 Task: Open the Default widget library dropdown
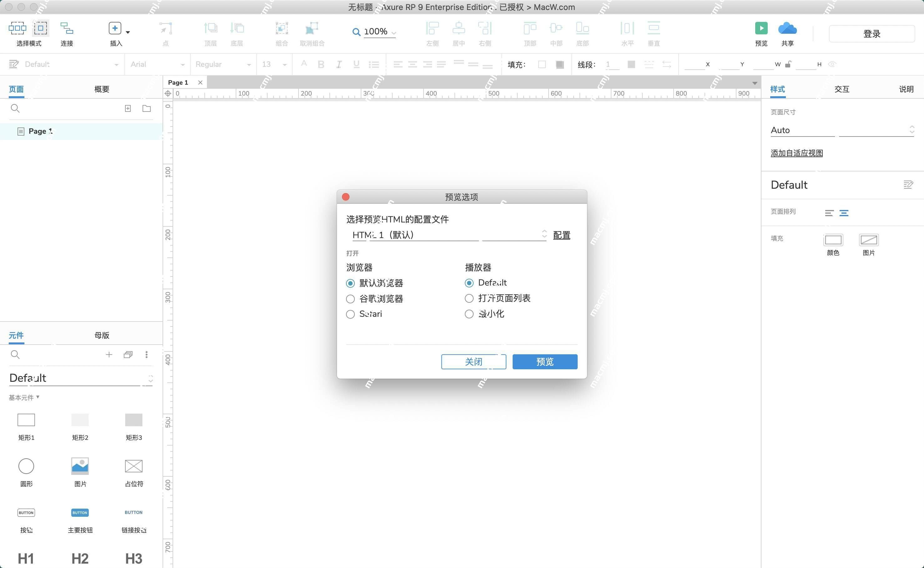[x=81, y=378]
